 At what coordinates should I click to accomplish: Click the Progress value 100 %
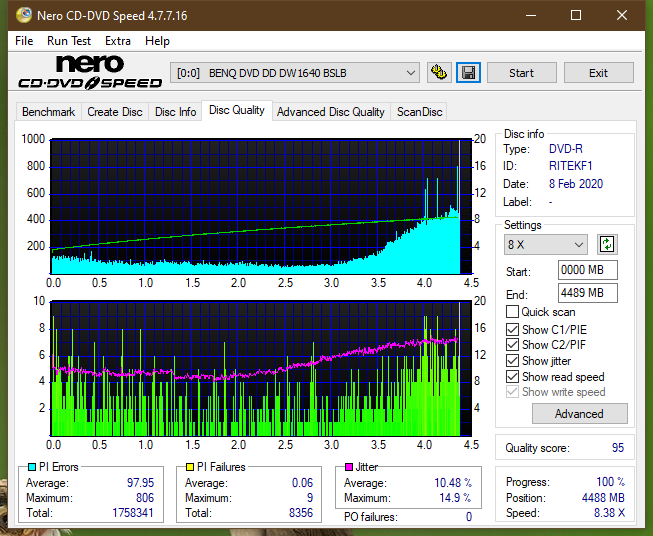click(x=611, y=482)
